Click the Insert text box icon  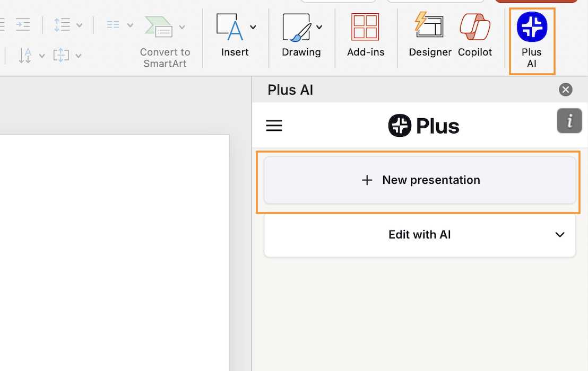229,27
